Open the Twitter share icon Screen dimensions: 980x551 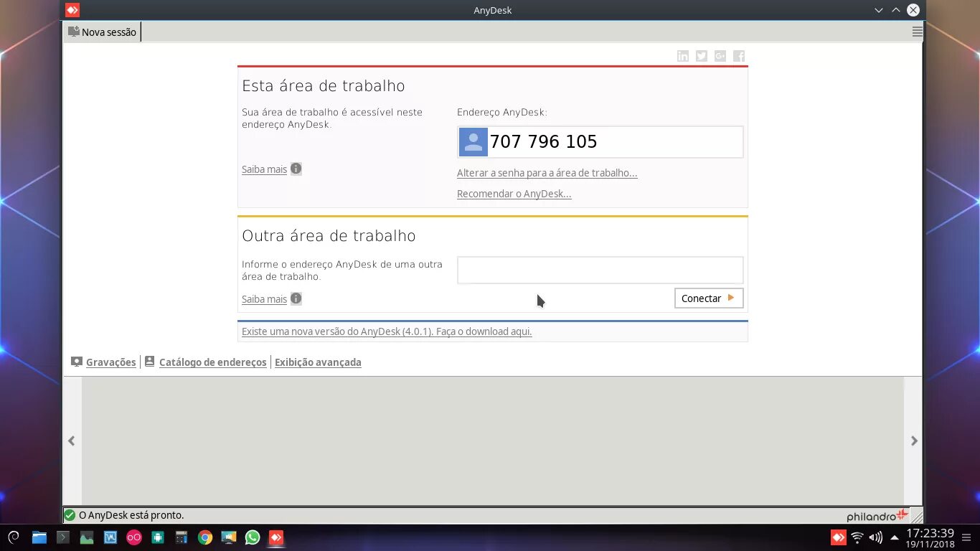click(702, 56)
